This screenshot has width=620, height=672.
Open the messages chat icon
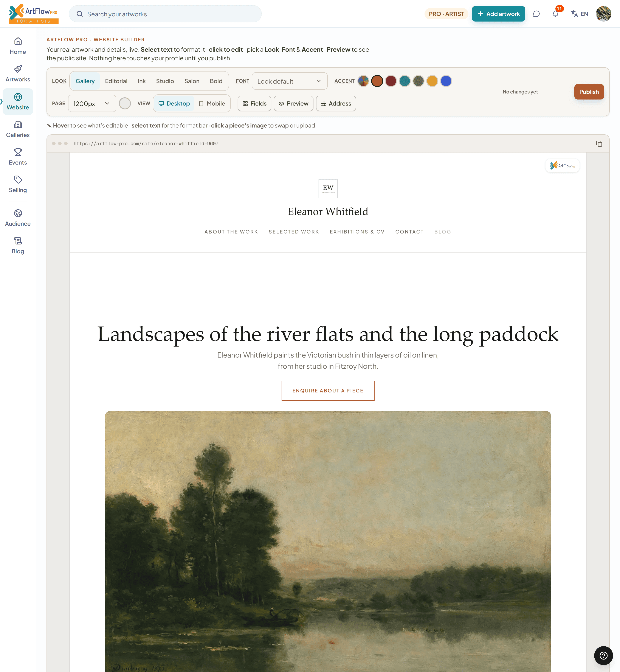pyautogui.click(x=536, y=14)
